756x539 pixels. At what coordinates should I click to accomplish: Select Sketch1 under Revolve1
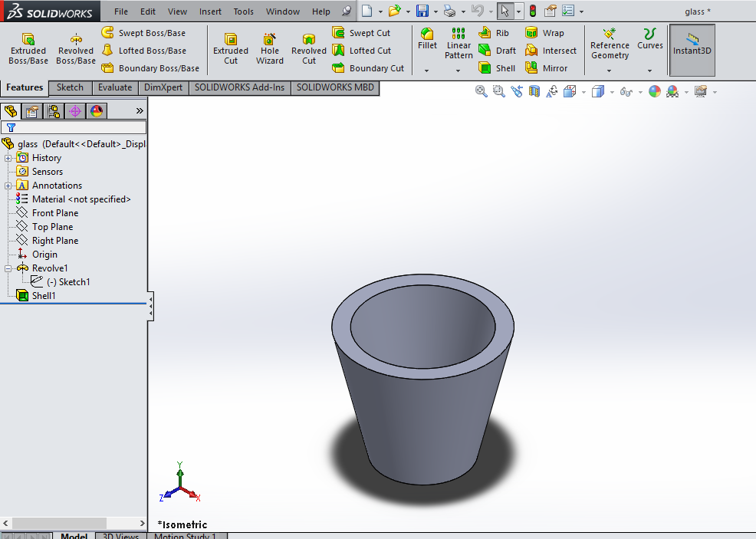[x=61, y=282]
